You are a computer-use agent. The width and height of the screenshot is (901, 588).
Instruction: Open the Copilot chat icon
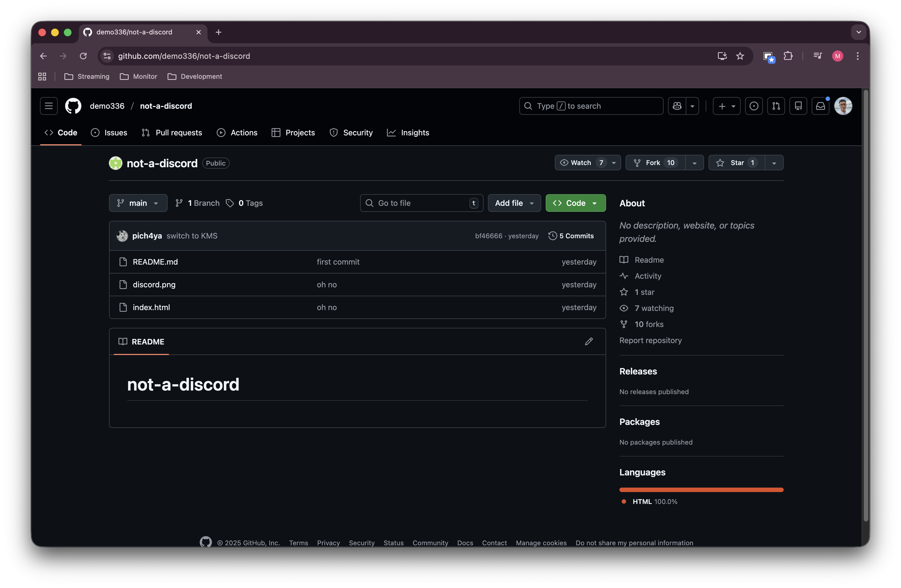click(677, 106)
